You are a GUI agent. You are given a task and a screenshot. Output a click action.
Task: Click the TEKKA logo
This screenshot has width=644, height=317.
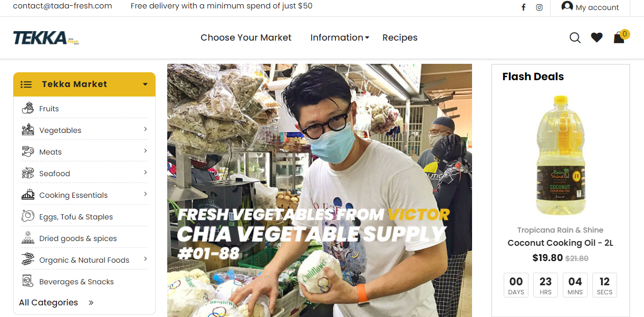46,38
